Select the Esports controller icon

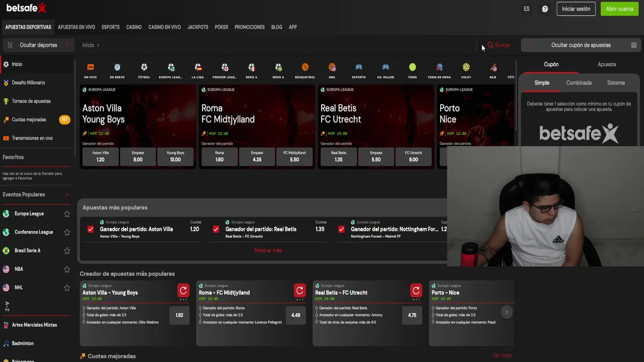[359, 67]
